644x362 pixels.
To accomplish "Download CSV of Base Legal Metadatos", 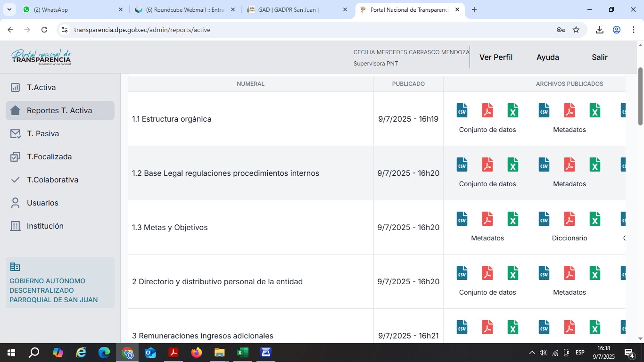I will tap(544, 165).
